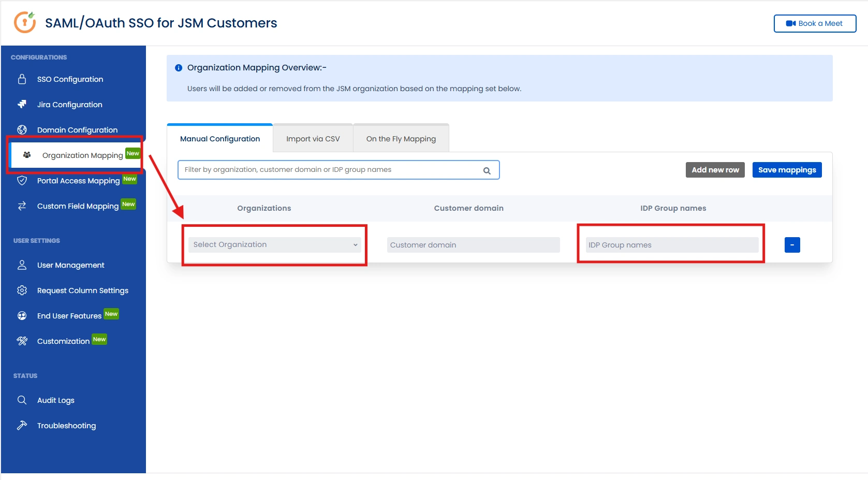Click the Portal Access Mapping shield icon
Screen dimensions: 868x480
point(22,180)
